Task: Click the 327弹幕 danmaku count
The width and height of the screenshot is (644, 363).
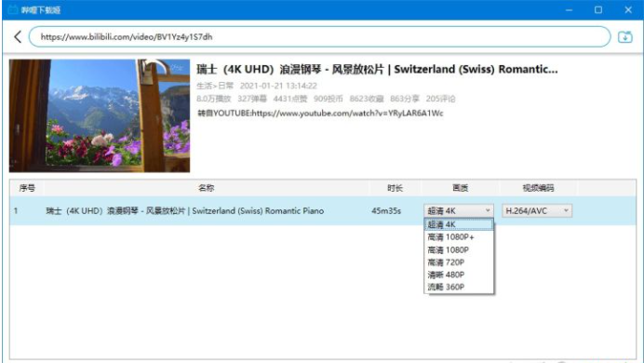Action: tap(252, 99)
